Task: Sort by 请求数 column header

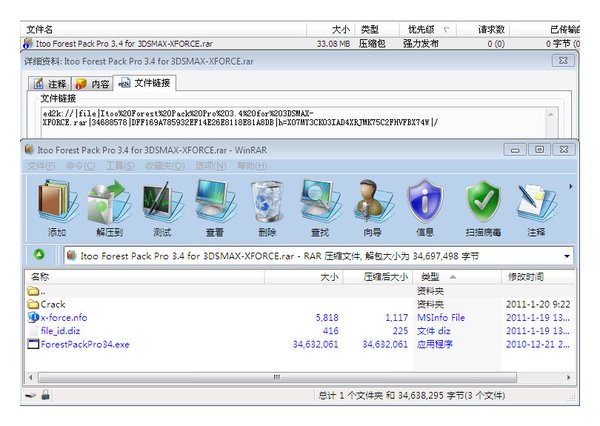Action: tap(484, 29)
